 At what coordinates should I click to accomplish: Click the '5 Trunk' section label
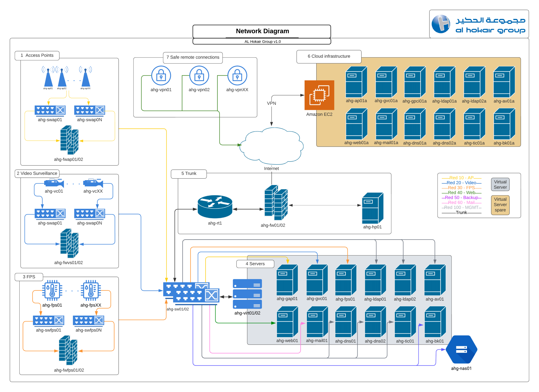coord(189,173)
